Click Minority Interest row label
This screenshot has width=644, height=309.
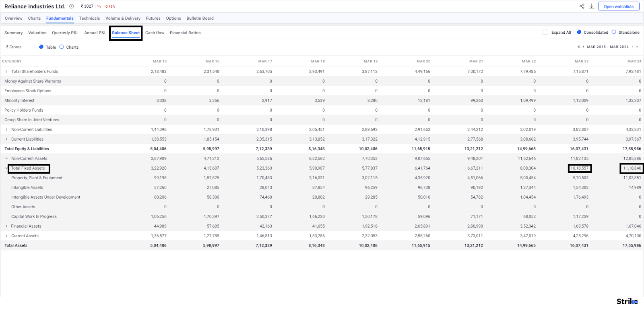click(19, 100)
